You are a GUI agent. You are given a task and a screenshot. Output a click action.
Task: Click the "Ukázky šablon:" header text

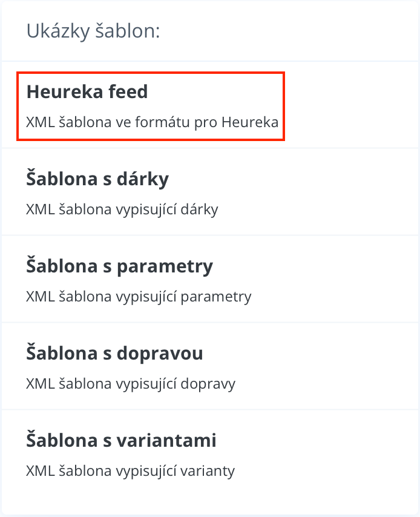(x=93, y=31)
